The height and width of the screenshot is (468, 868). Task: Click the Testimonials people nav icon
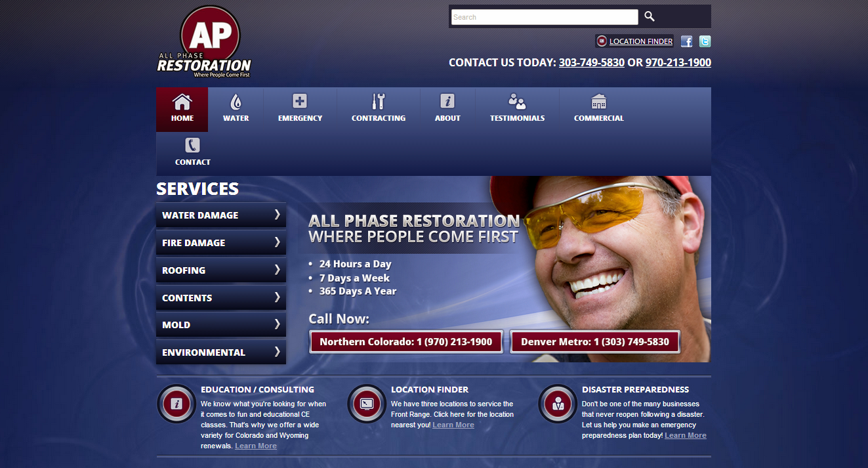tap(517, 101)
